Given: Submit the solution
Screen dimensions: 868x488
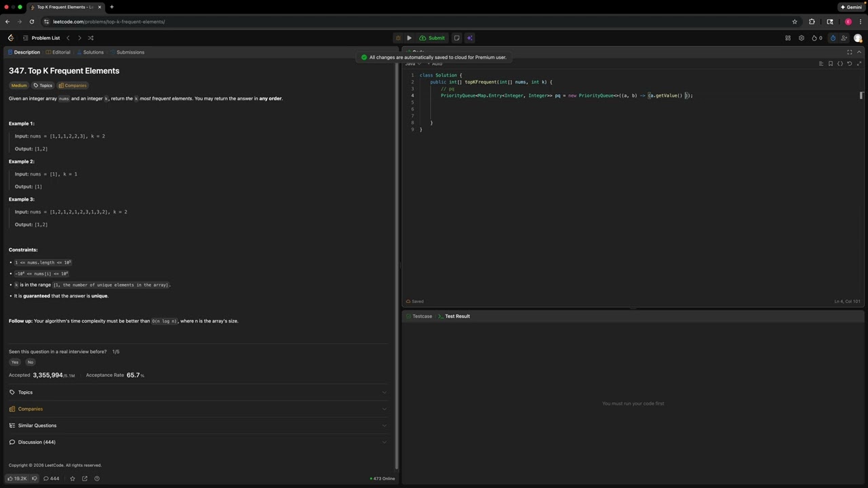Looking at the screenshot, I should pyautogui.click(x=432, y=38).
